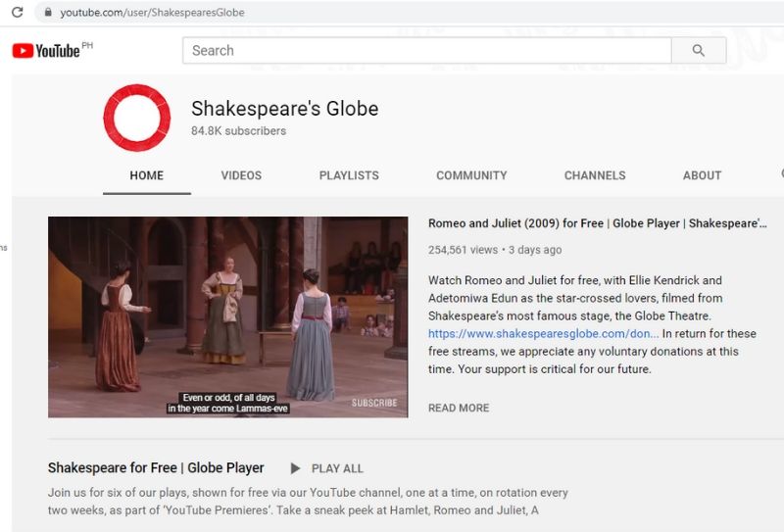
Task: Click Subscribe watermark on video thumbnail
Action: tap(374, 403)
